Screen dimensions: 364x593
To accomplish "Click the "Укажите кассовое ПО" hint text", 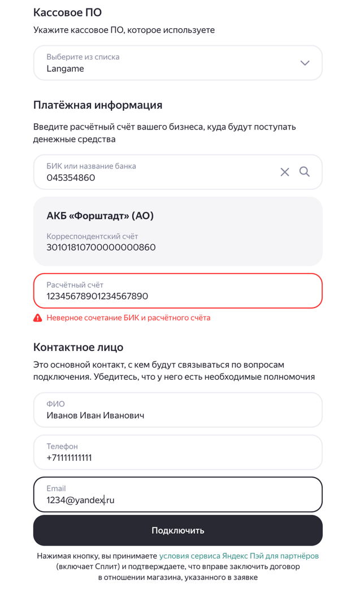I will pyautogui.click(x=124, y=30).
